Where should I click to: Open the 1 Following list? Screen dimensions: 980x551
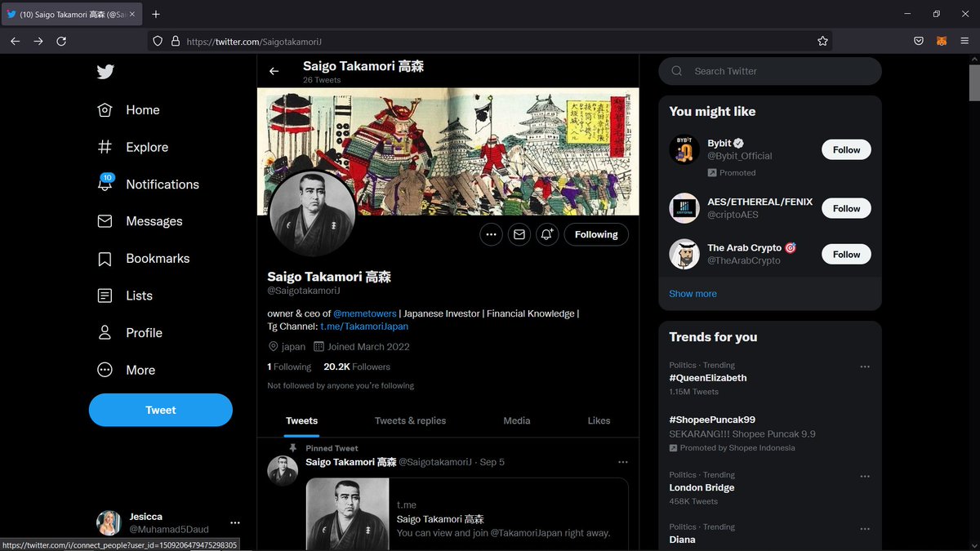(x=289, y=367)
